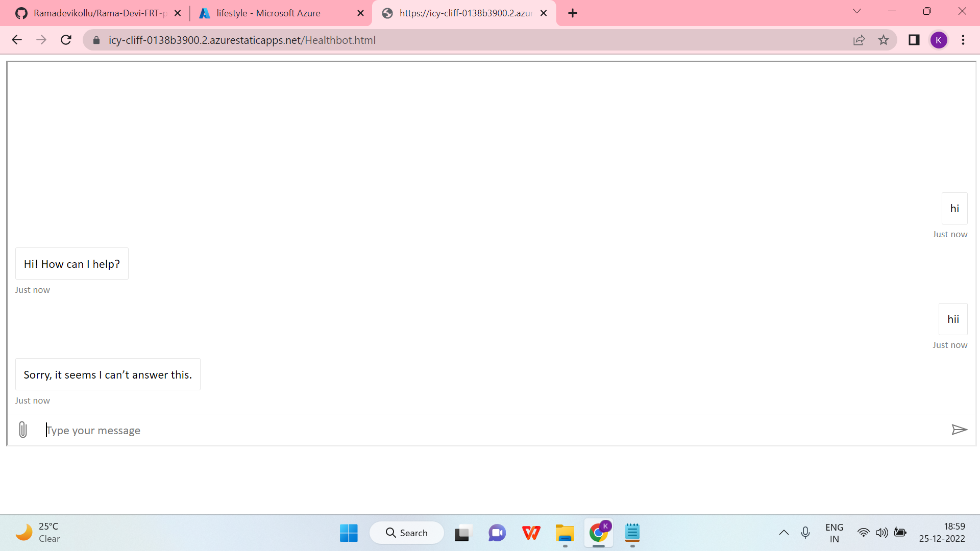View site information via the lock icon
This screenshot has height=551, width=980.
pyautogui.click(x=96, y=40)
